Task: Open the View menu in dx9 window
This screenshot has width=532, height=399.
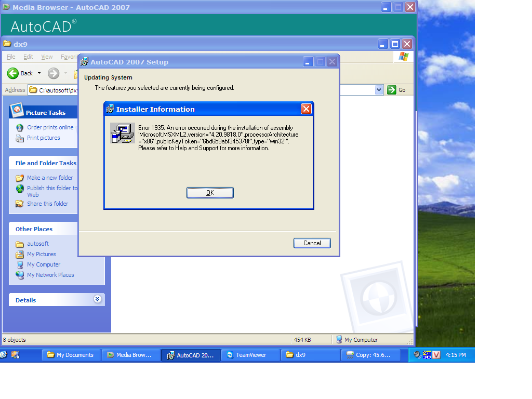Action: click(47, 57)
